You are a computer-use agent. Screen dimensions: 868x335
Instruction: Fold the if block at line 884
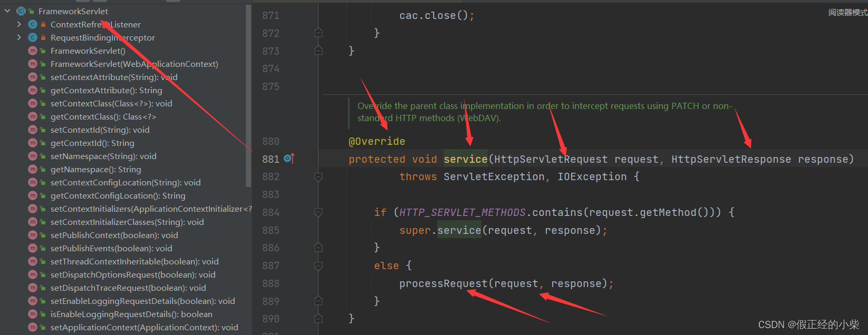pos(319,212)
